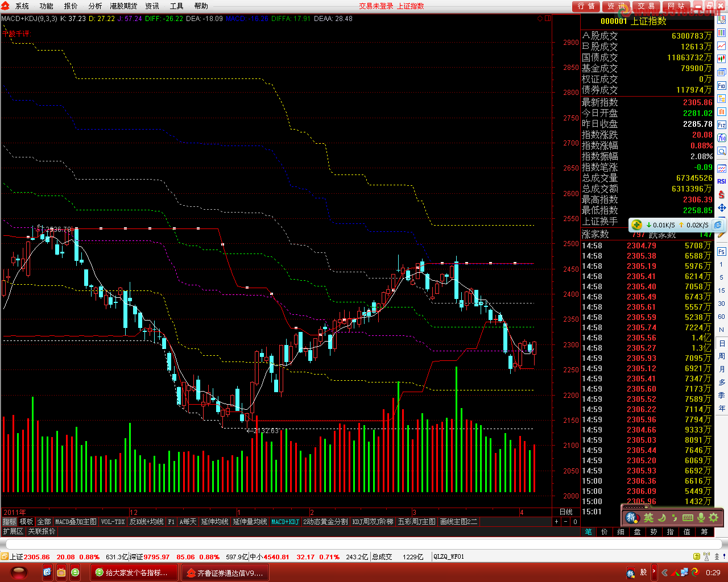This screenshot has height=582, width=728.
Task: Open the 港股期货 menu
Action: [123, 6]
